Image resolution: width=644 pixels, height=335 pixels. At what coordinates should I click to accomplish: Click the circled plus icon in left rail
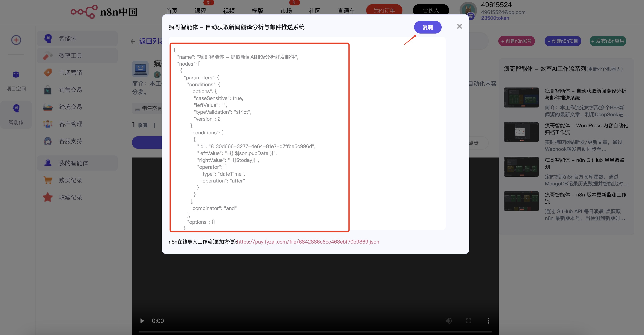(x=16, y=40)
